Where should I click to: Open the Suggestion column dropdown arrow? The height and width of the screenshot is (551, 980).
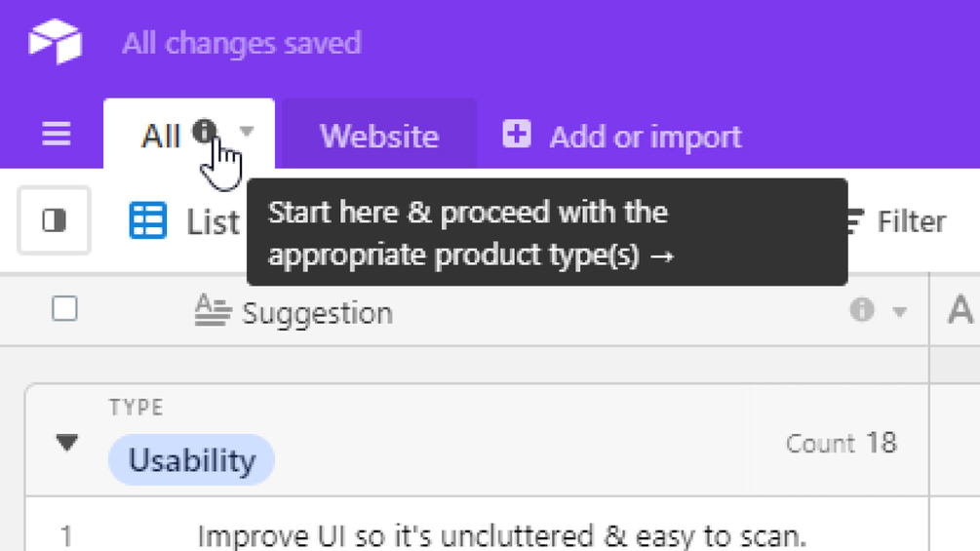pyautogui.click(x=900, y=312)
